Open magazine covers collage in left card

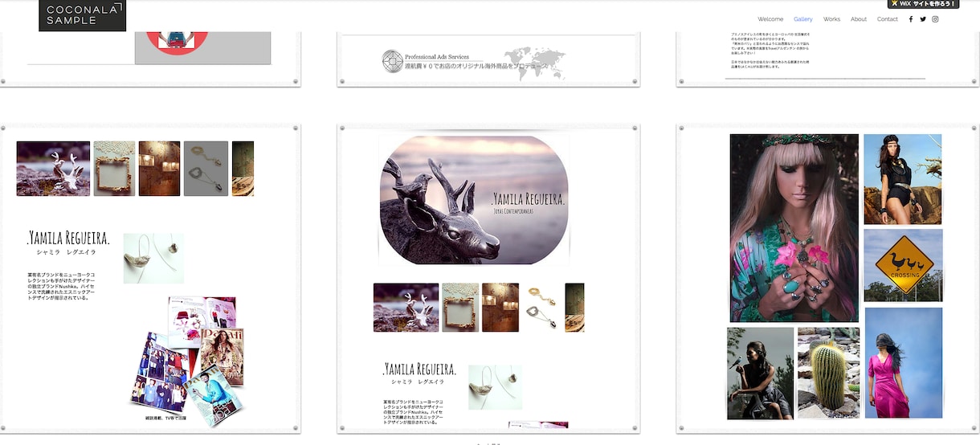coord(187,361)
